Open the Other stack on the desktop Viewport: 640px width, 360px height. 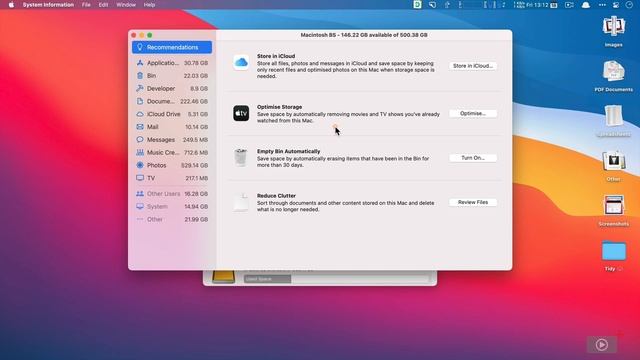point(613,161)
